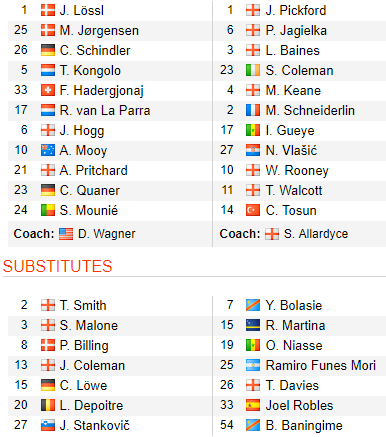Click the Irish flag next to S. Coleman
The height and width of the screenshot is (437, 386).
click(x=253, y=70)
